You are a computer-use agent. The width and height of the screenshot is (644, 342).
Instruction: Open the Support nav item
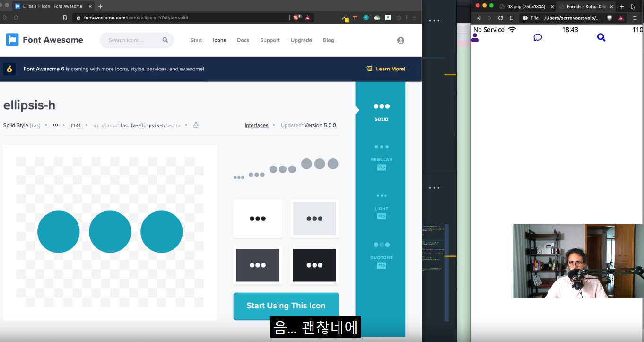click(x=270, y=40)
